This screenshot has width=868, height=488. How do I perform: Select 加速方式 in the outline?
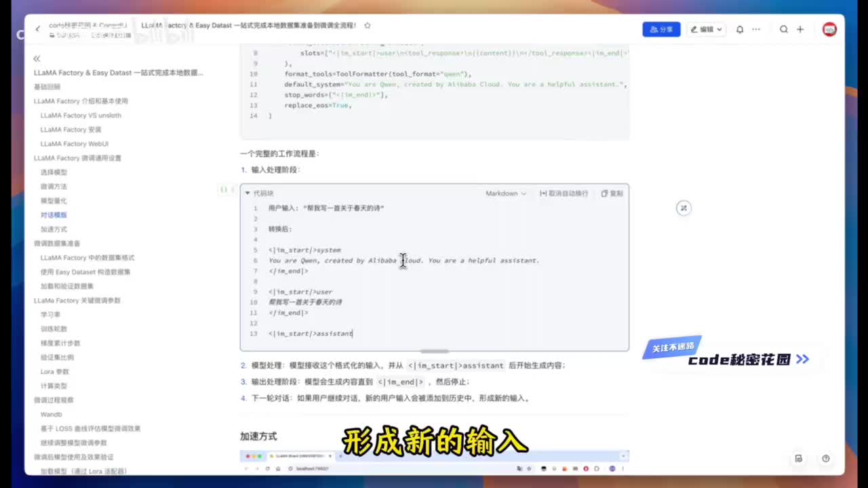pyautogui.click(x=54, y=229)
